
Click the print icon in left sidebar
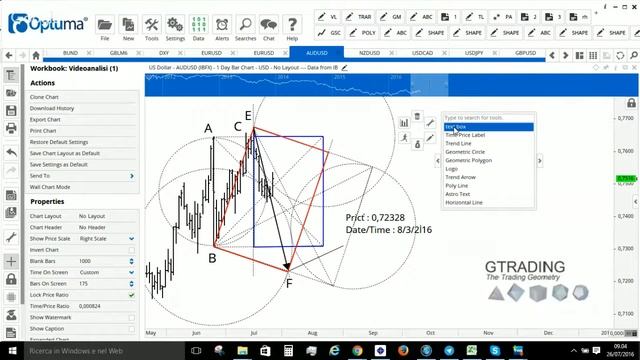11,129
